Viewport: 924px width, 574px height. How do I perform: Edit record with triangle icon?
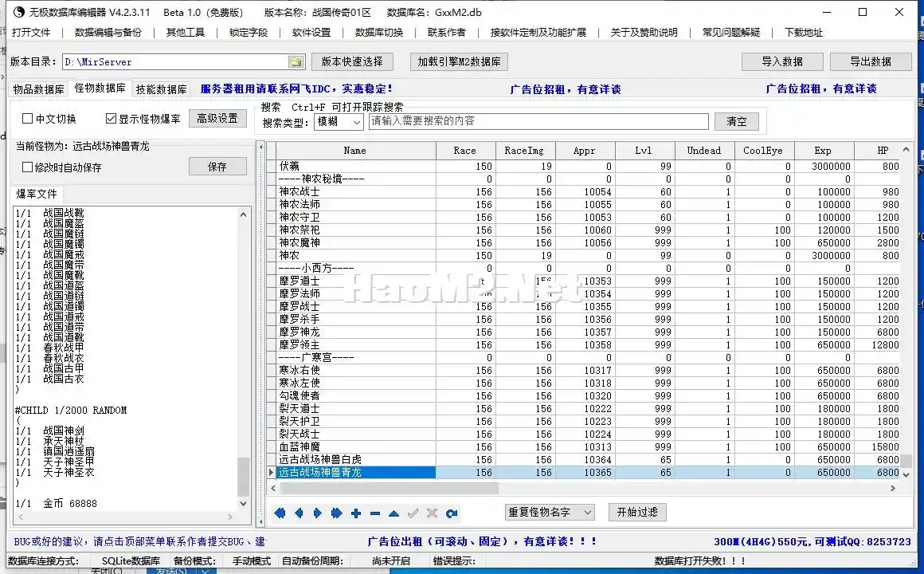pyautogui.click(x=393, y=513)
